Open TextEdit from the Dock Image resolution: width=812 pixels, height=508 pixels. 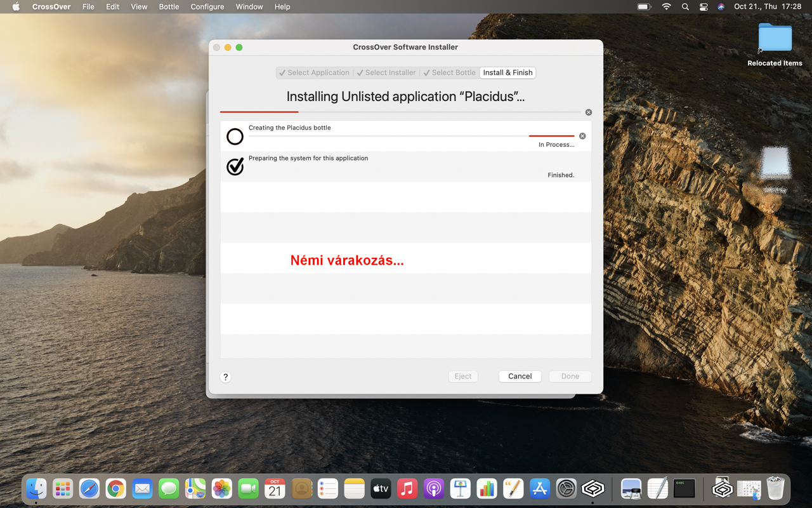pyautogui.click(x=658, y=488)
